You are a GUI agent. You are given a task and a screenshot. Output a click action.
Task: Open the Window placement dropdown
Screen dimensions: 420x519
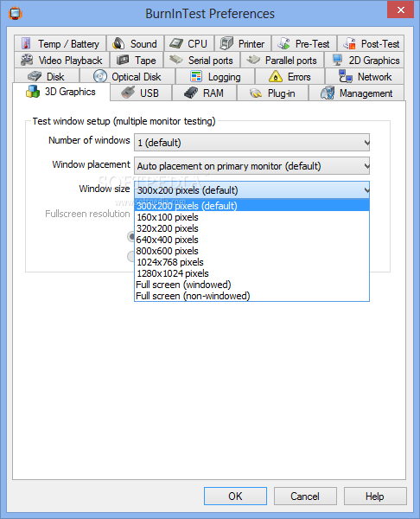pos(251,166)
